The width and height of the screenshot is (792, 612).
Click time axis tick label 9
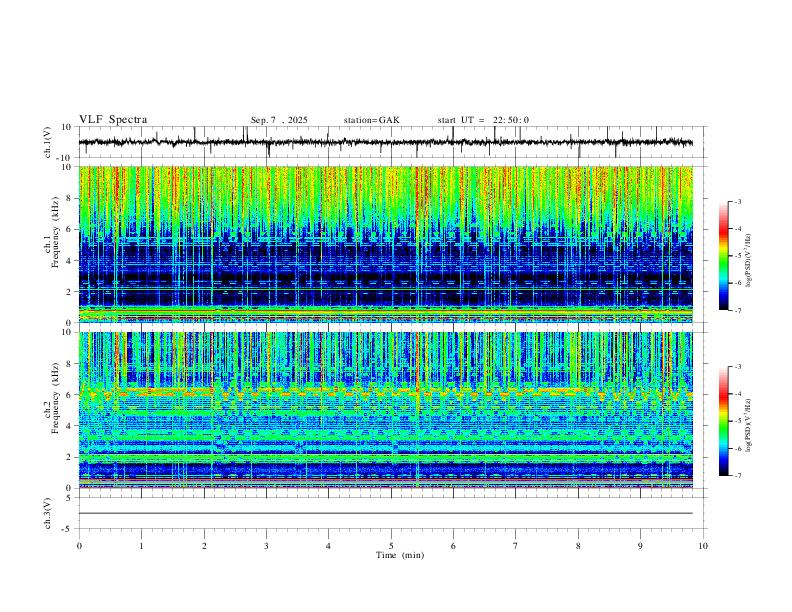tap(640, 546)
